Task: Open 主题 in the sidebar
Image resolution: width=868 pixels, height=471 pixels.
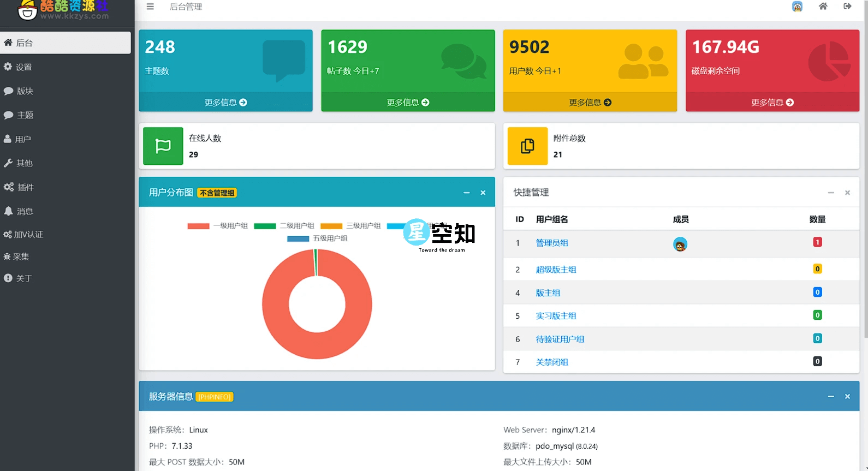Action: [66, 115]
